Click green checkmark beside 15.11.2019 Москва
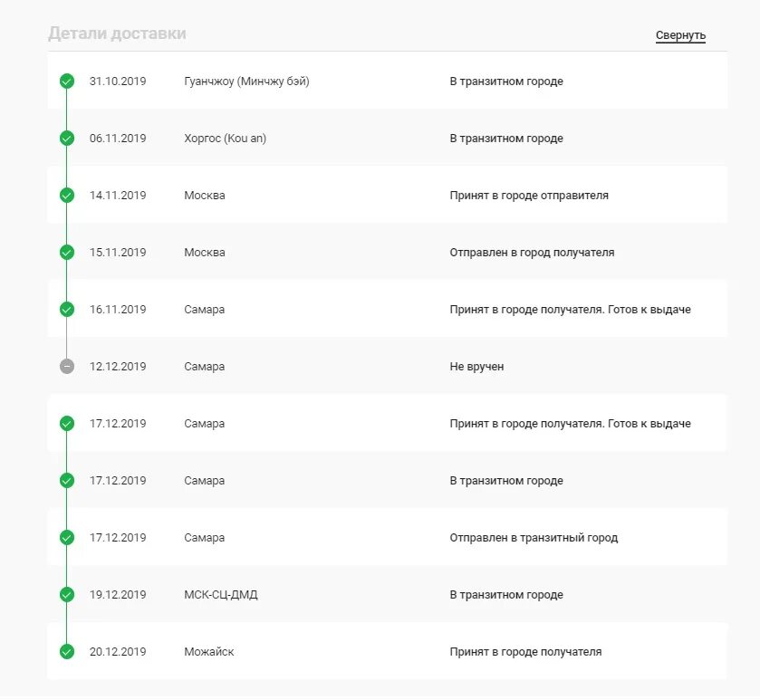Viewport: 760px width, 700px height. 67,253
